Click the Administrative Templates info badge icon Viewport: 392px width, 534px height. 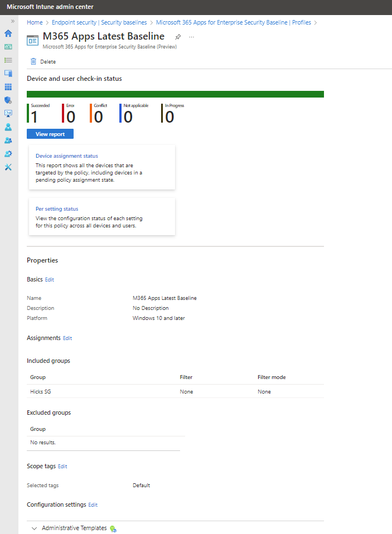113,528
